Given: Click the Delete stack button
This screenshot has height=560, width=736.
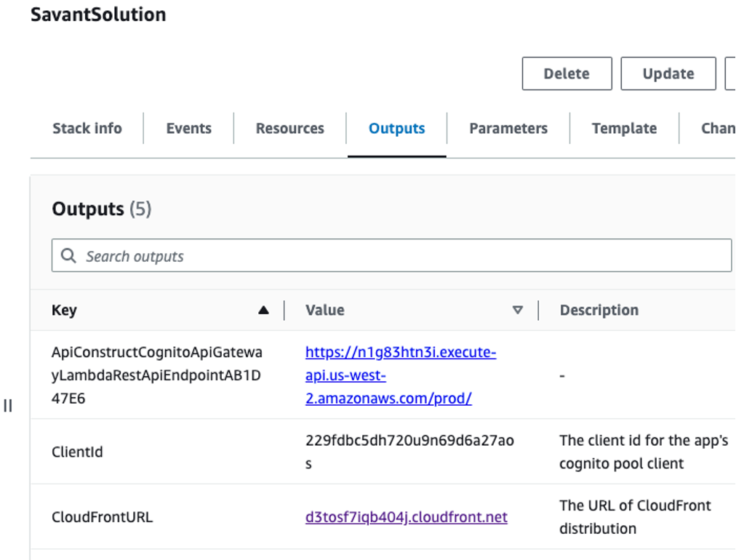Looking at the screenshot, I should tap(567, 73).
